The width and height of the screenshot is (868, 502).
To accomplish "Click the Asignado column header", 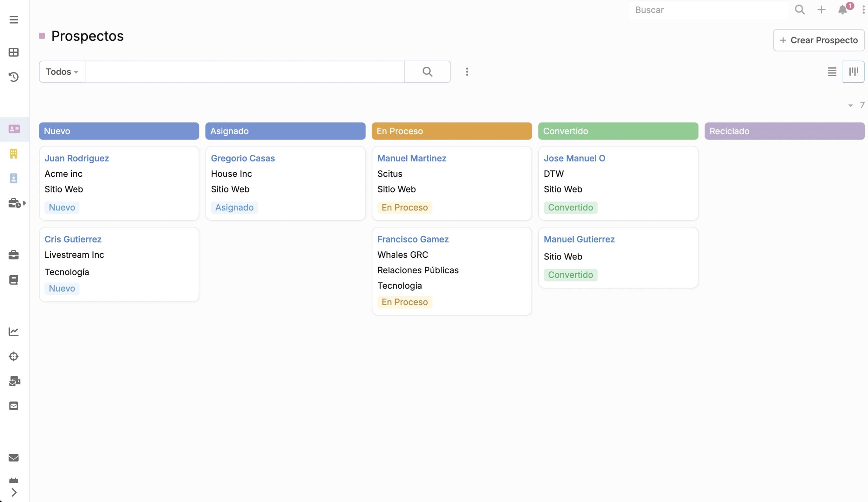I will [285, 131].
